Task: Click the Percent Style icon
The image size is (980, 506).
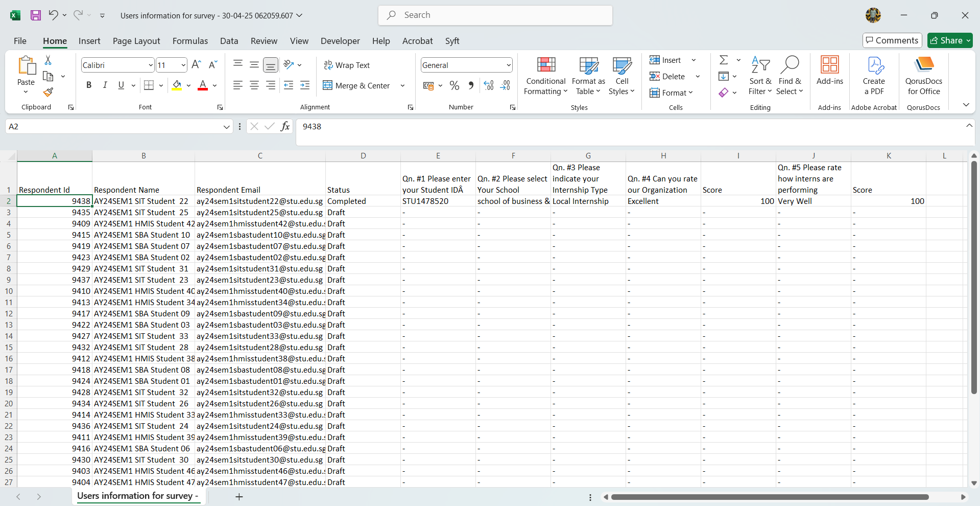Action: click(x=454, y=86)
